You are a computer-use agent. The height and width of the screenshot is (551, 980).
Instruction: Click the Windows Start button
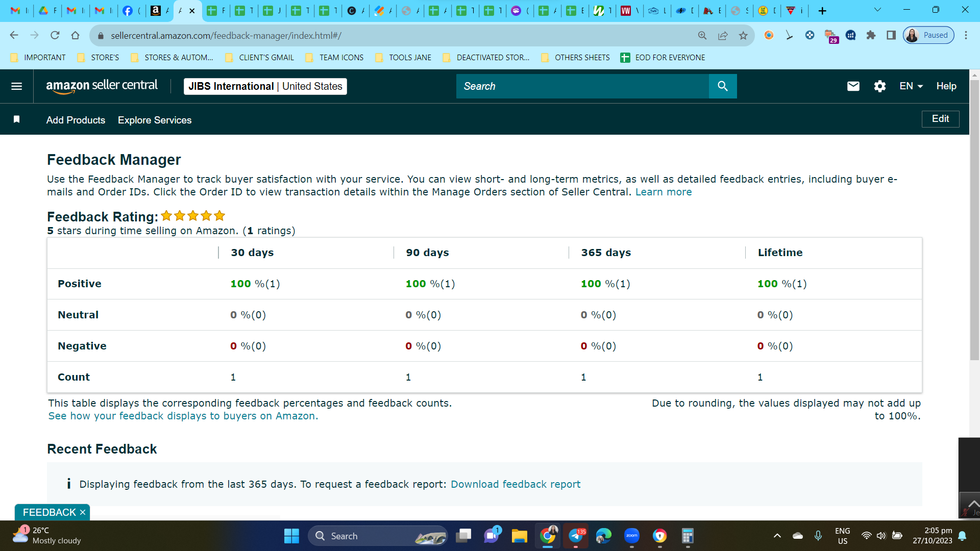click(291, 536)
